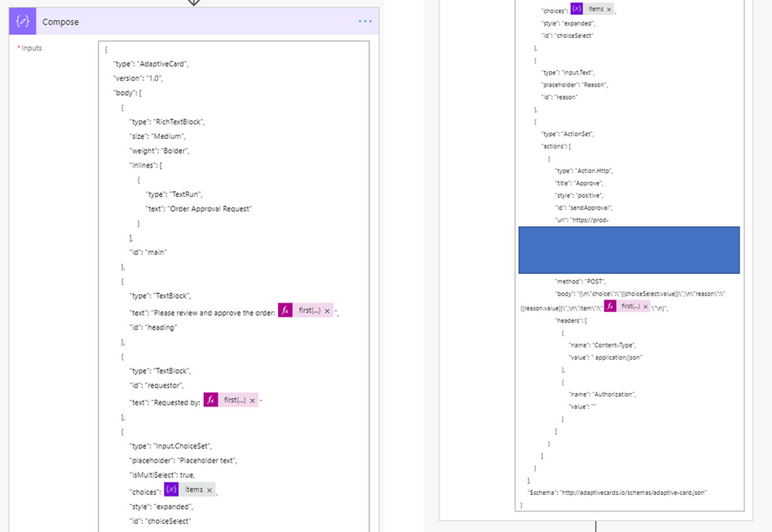Select the "$schema" adaptive card URL text line
Viewport: 772px width, 532px height.
click(617, 492)
